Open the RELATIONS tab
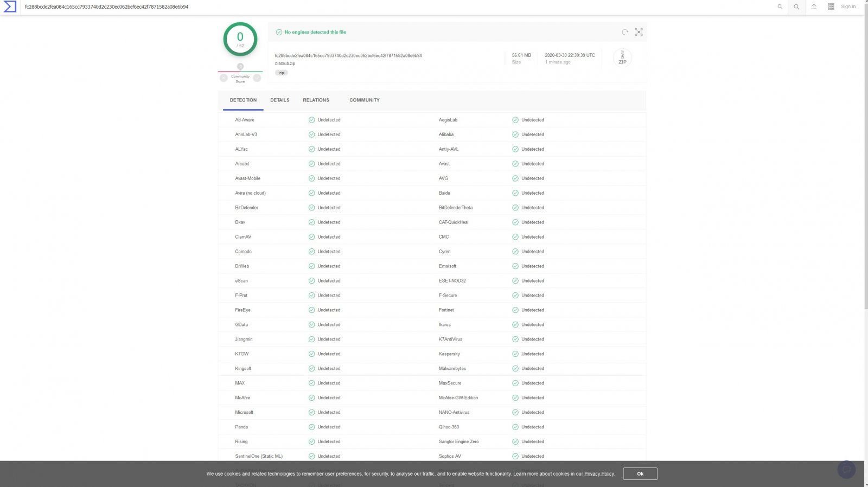The image size is (868, 487). 316,100
